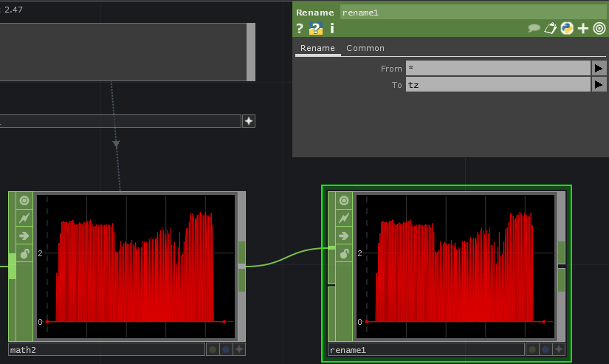The height and width of the screenshot is (364, 609).
Task: Expand the To parameter menu arrow
Action: point(599,85)
